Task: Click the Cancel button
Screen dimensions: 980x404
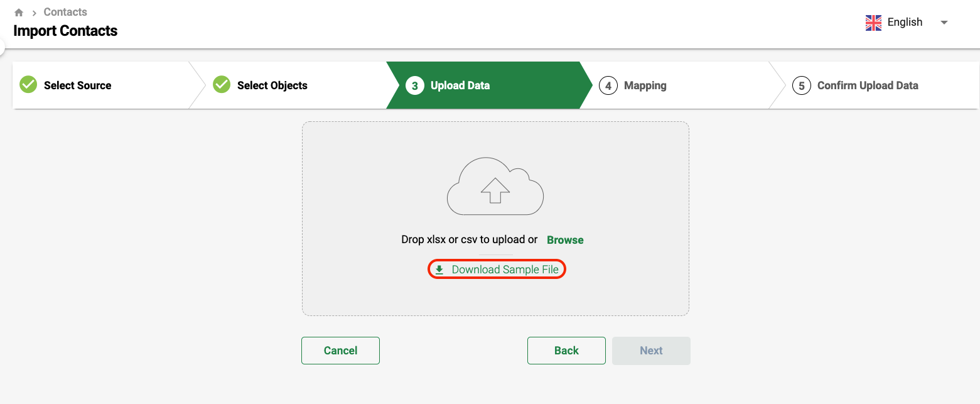Action: point(340,351)
